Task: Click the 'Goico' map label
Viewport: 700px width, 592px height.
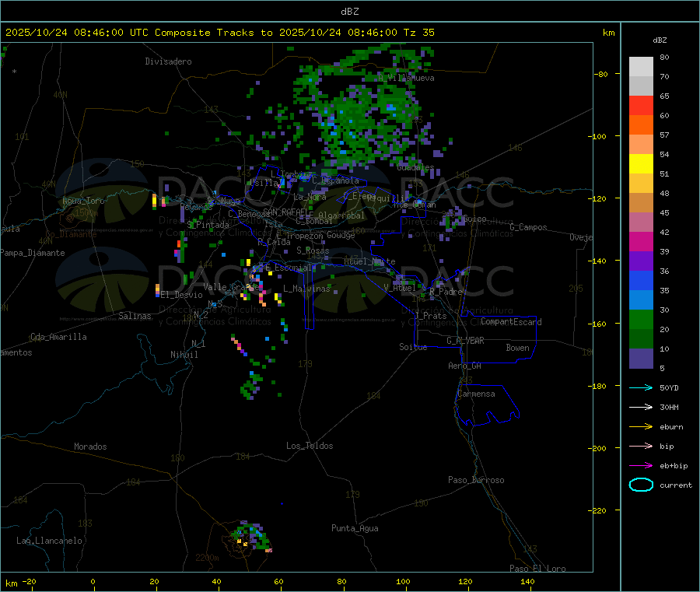Action: (x=474, y=219)
